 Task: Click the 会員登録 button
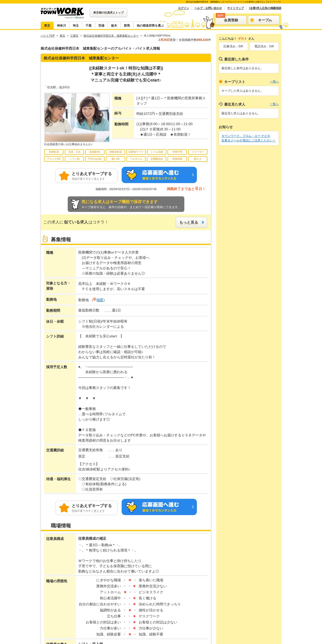[x=231, y=20]
